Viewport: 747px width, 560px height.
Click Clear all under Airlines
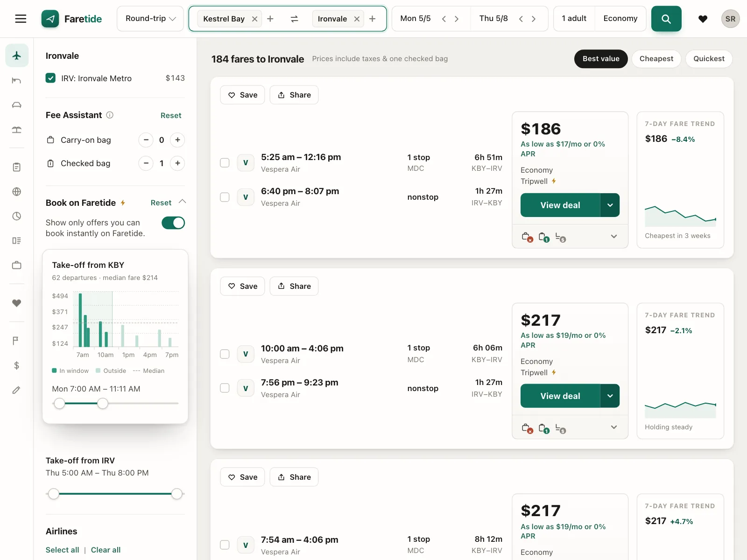106,550
